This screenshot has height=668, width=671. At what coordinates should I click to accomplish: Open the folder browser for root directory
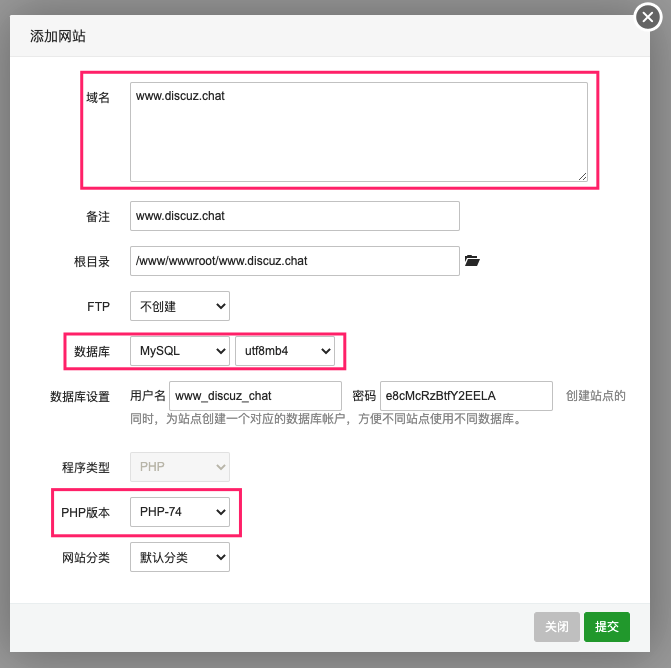pos(473,261)
